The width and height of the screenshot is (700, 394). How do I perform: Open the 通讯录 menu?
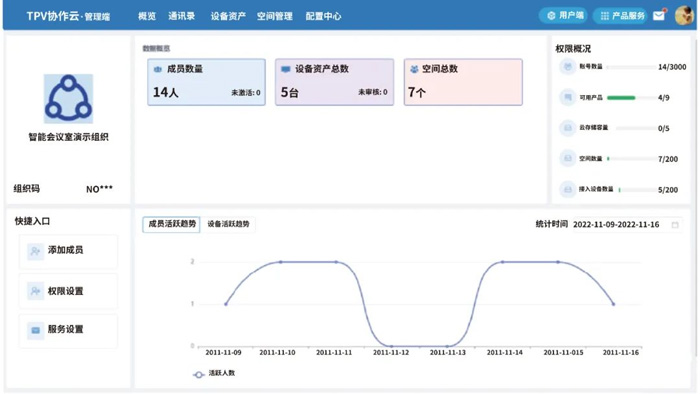click(x=181, y=16)
